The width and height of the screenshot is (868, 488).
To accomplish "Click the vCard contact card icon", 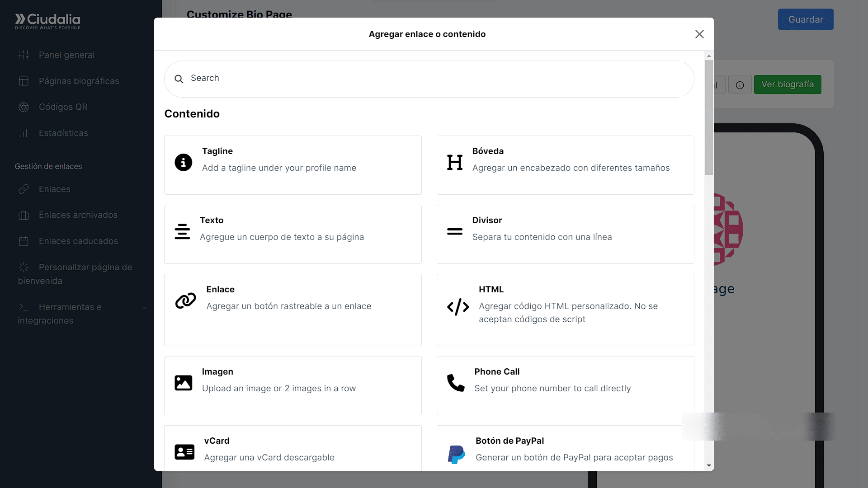I will pyautogui.click(x=184, y=452).
